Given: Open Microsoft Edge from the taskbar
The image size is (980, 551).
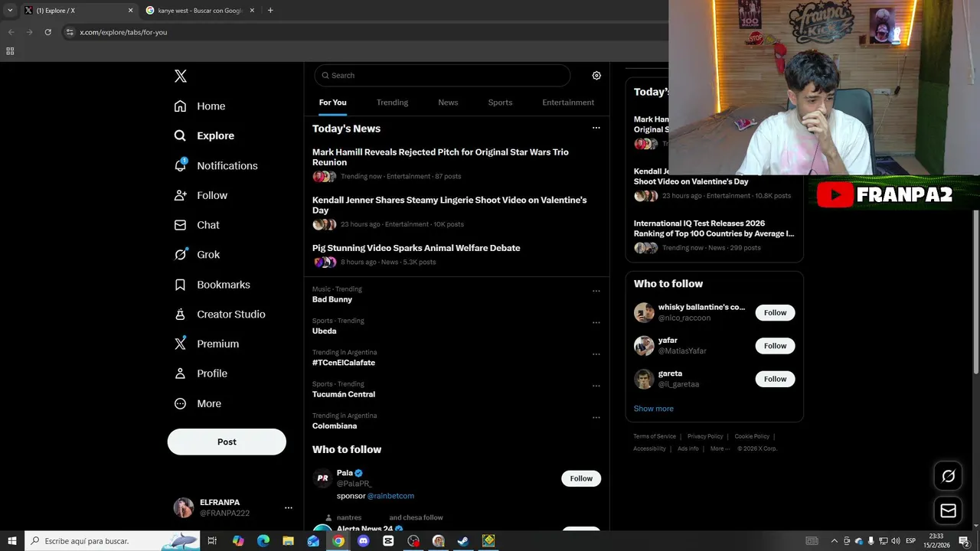Looking at the screenshot, I should click(x=263, y=541).
